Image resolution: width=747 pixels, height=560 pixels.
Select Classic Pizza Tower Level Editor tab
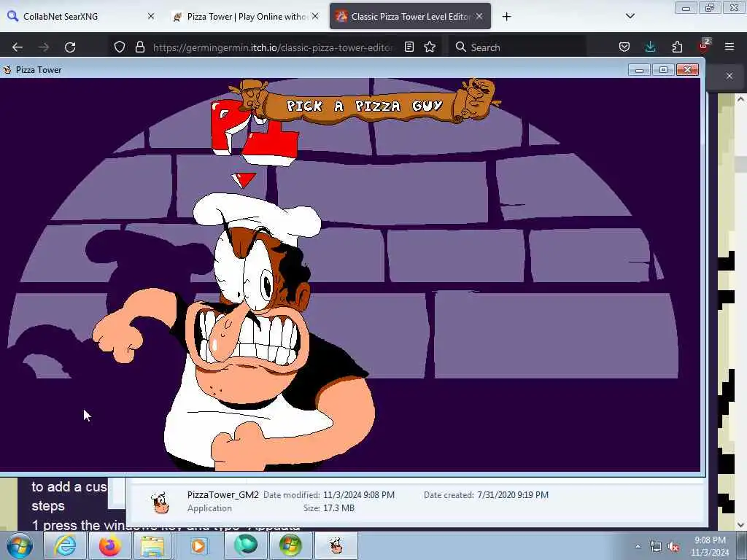click(410, 16)
